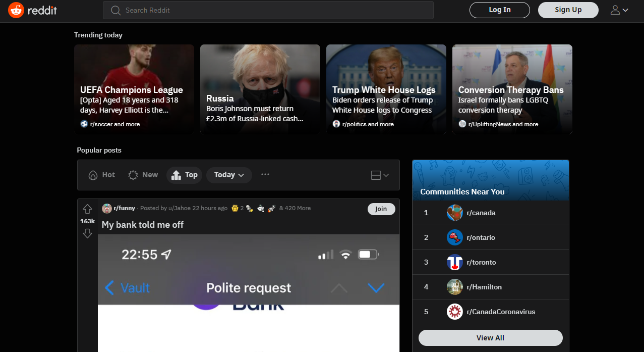644x352 pixels.
Task: Open Trump White House Logs trending card
Action: (x=386, y=89)
